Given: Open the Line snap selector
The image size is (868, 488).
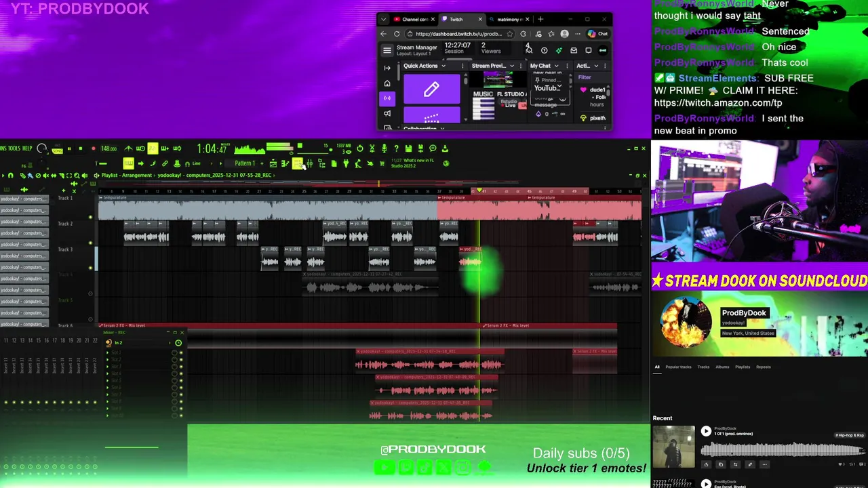Looking at the screenshot, I should (x=197, y=163).
